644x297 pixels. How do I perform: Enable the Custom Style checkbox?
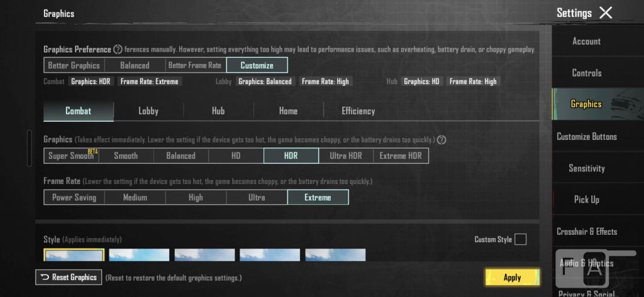[x=520, y=239]
